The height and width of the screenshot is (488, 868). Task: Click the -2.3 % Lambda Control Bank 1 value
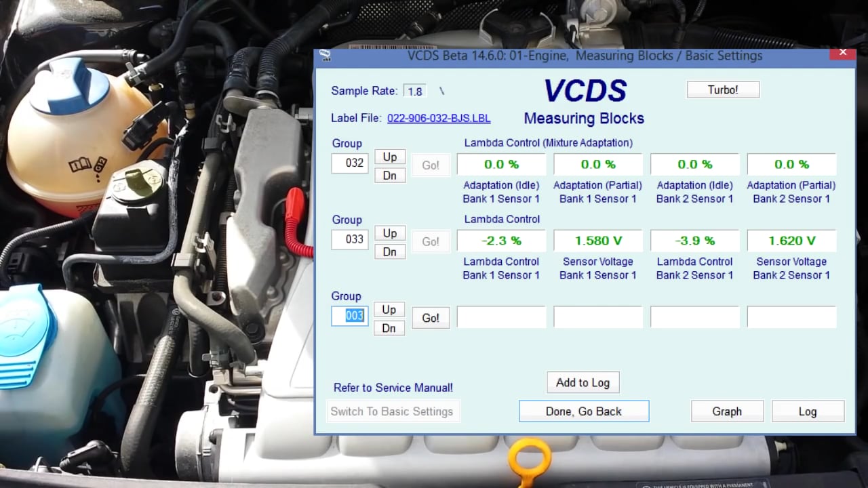click(x=501, y=241)
